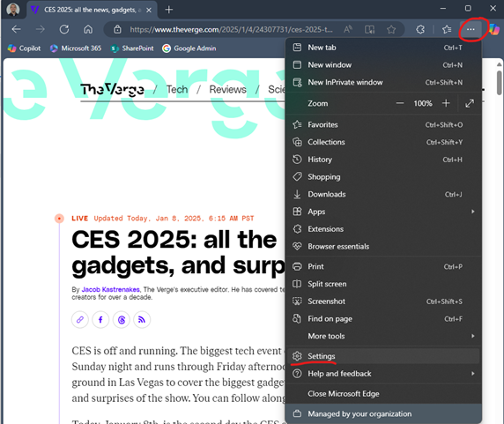Go to Tech section link
The height and width of the screenshot is (424, 504).
(x=177, y=89)
